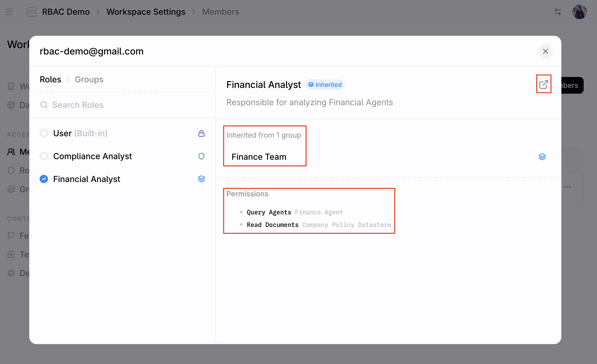
Task: Select the Roles tab
Action: click(x=50, y=79)
